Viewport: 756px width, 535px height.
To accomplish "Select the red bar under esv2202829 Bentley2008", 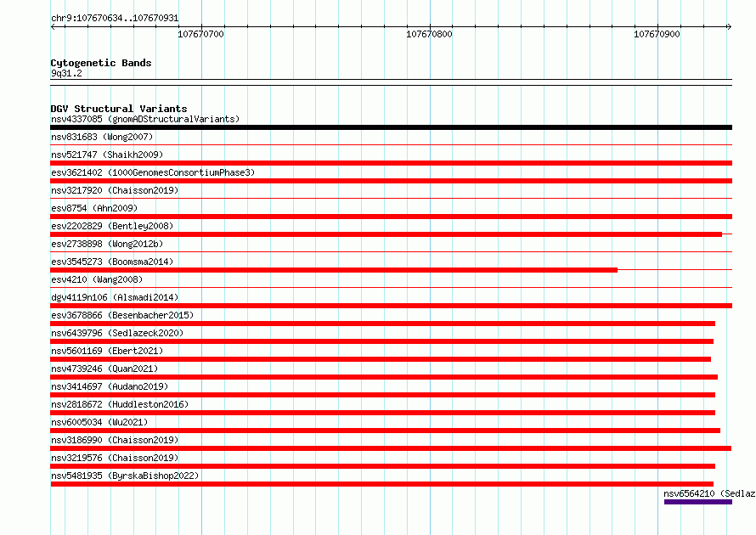I will [x=386, y=234].
